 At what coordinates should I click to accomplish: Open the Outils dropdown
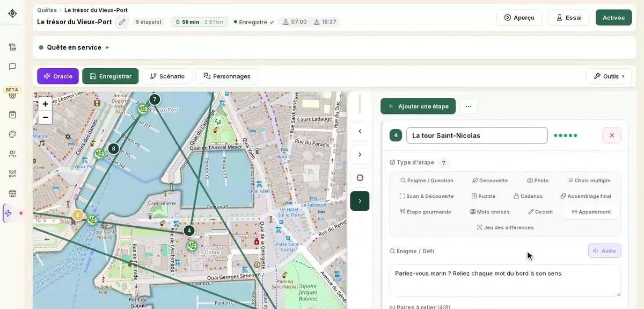click(x=609, y=76)
